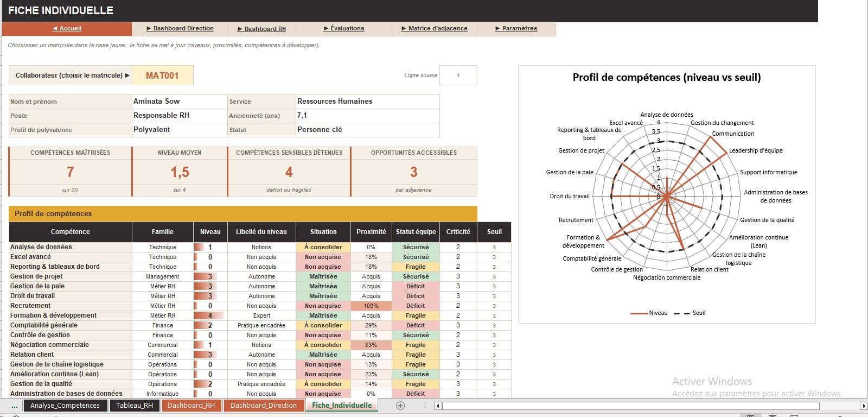Go to Dashboard Direction link

click(x=180, y=29)
